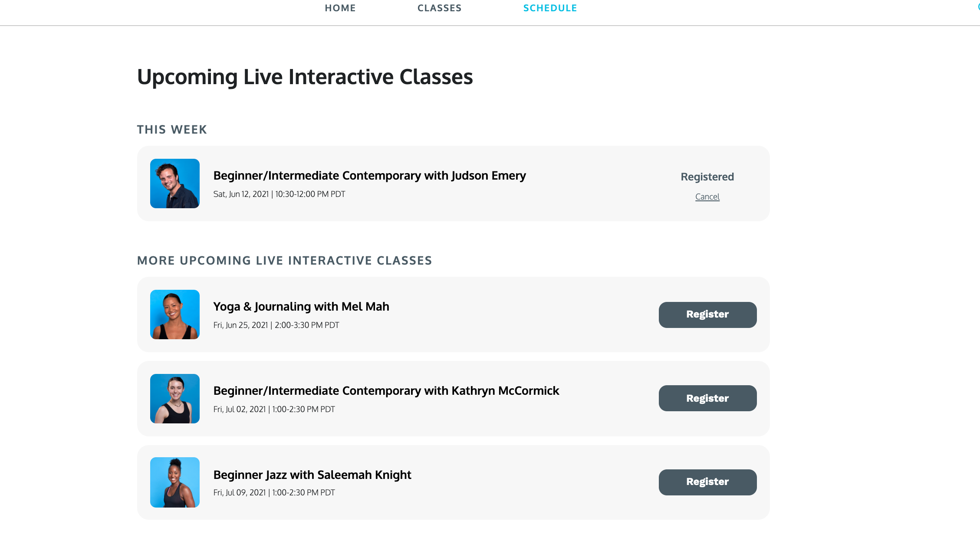Select the Beginner Jazz class title

312,475
